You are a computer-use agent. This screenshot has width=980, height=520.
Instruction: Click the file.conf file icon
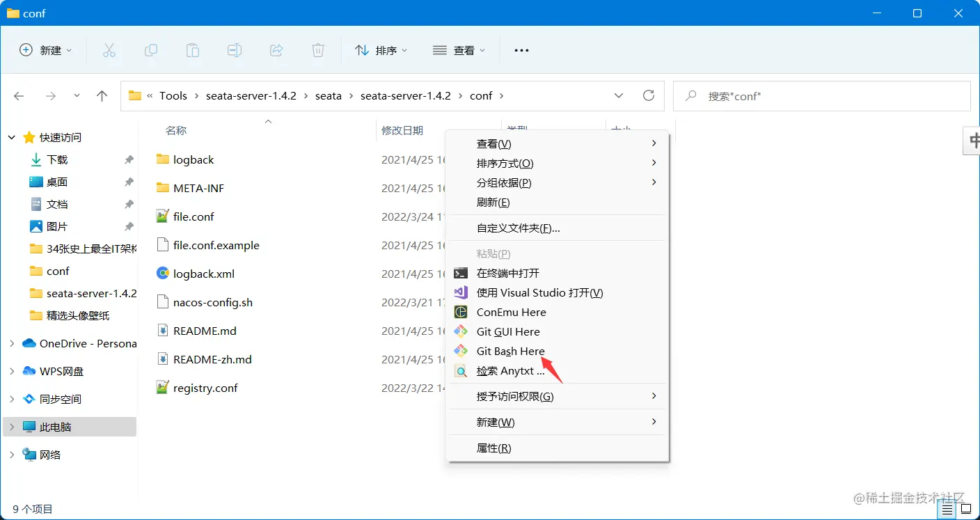click(x=163, y=216)
